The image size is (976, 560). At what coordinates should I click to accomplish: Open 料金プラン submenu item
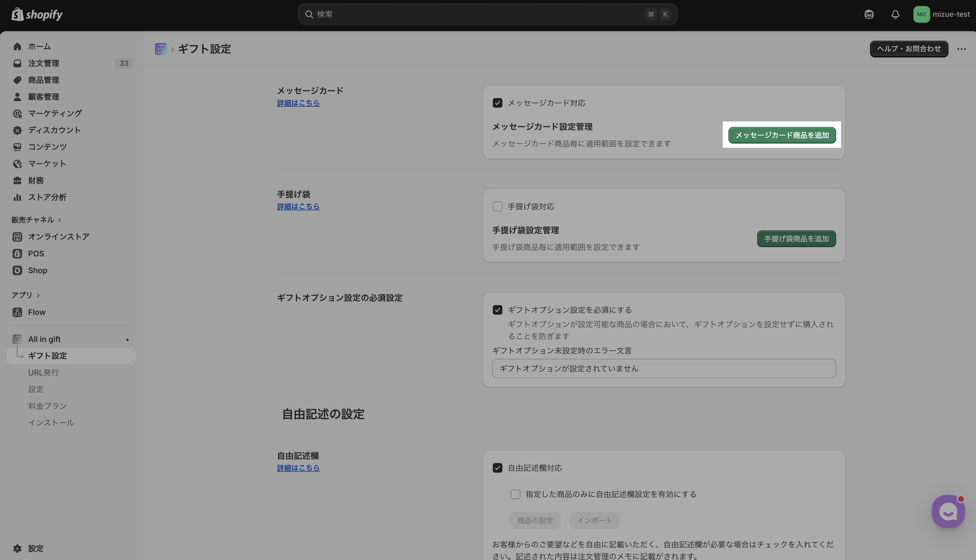(x=47, y=406)
